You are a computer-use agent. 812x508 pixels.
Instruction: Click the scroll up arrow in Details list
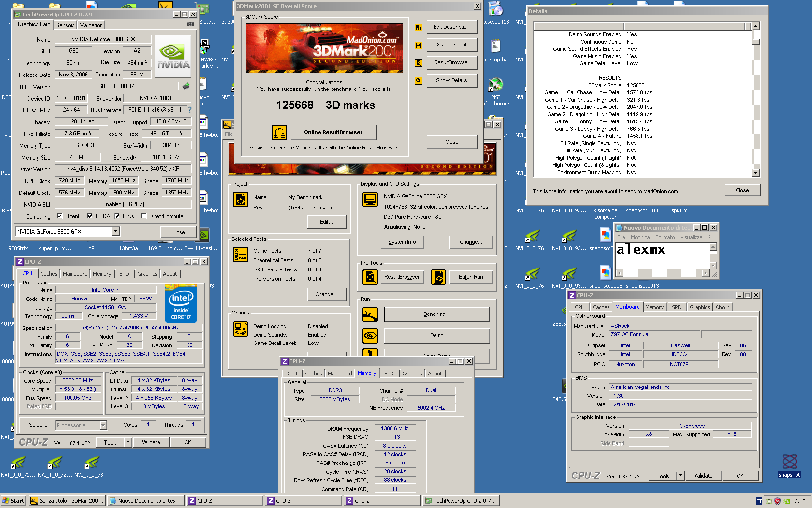click(x=755, y=26)
